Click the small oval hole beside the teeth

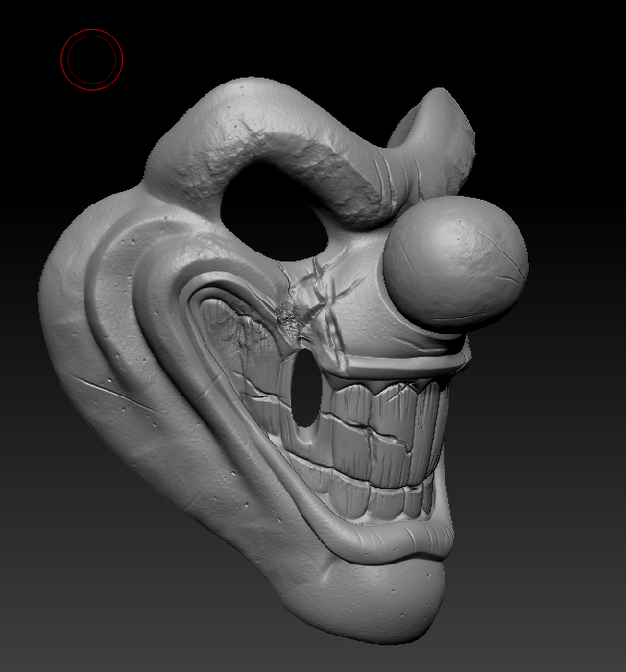tap(304, 389)
